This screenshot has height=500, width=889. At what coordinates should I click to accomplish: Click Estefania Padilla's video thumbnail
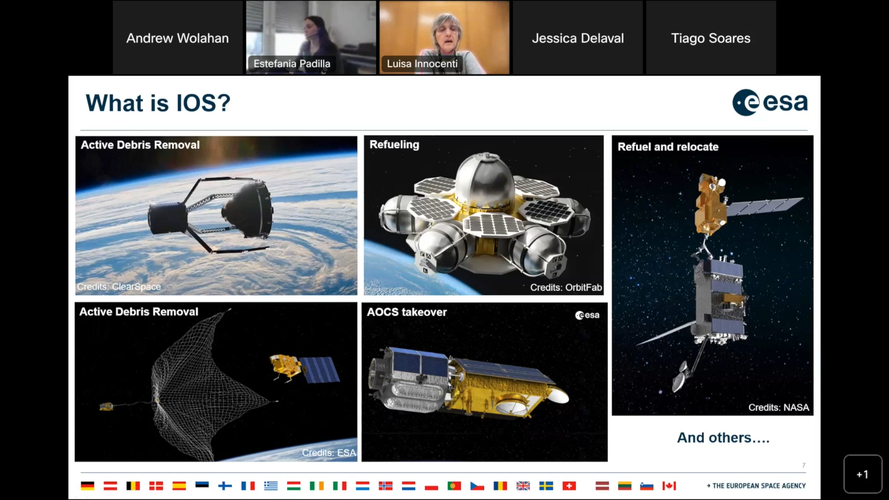coord(311,38)
